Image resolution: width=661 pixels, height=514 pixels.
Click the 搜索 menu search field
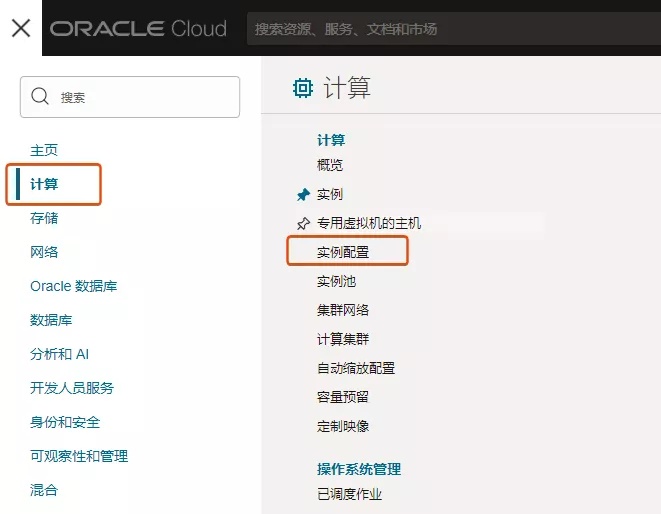[x=140, y=97]
